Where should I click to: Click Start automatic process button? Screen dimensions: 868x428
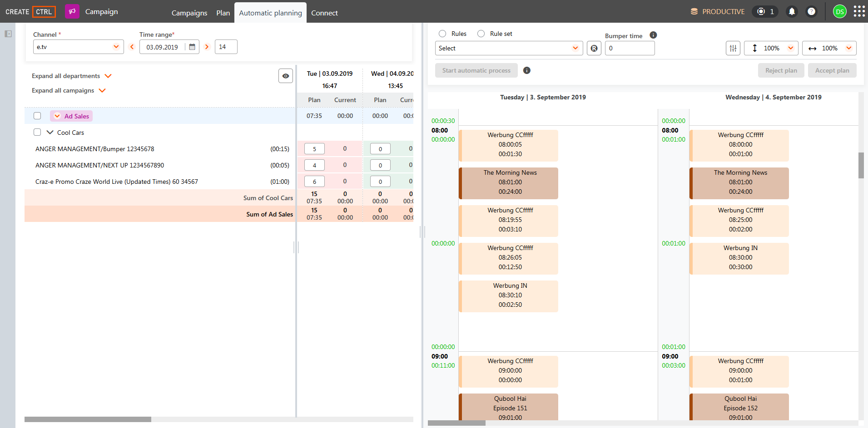pyautogui.click(x=476, y=70)
